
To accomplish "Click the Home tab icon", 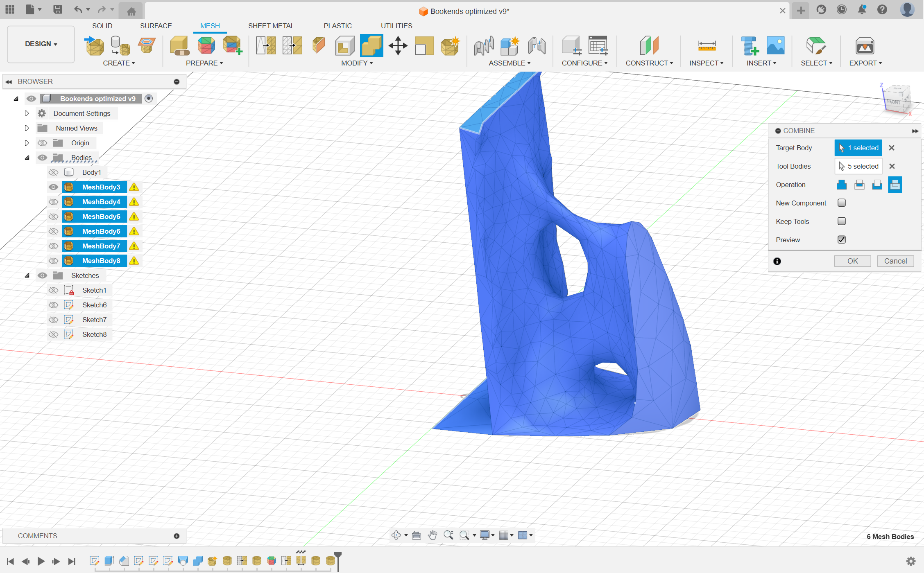I will tap(131, 11).
